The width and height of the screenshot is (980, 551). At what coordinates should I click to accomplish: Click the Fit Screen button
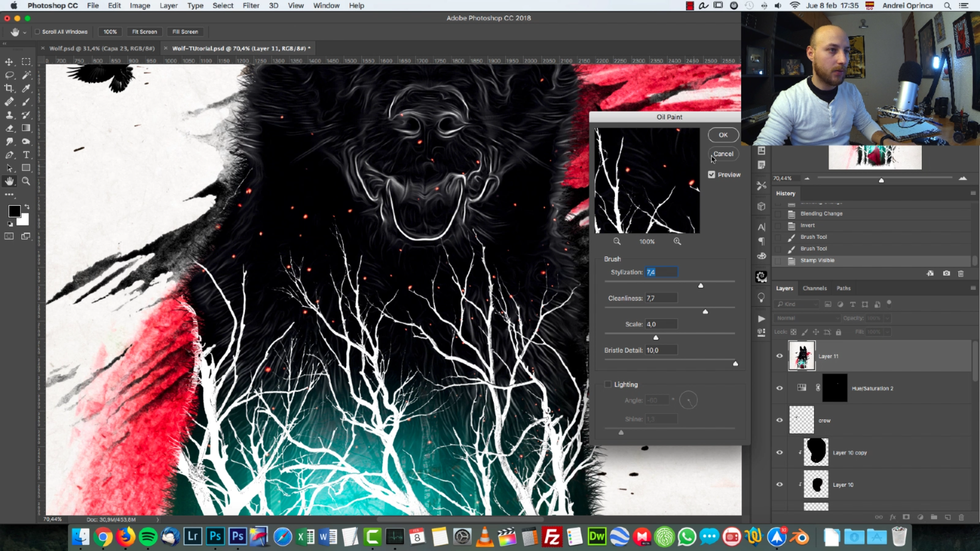(x=144, y=32)
